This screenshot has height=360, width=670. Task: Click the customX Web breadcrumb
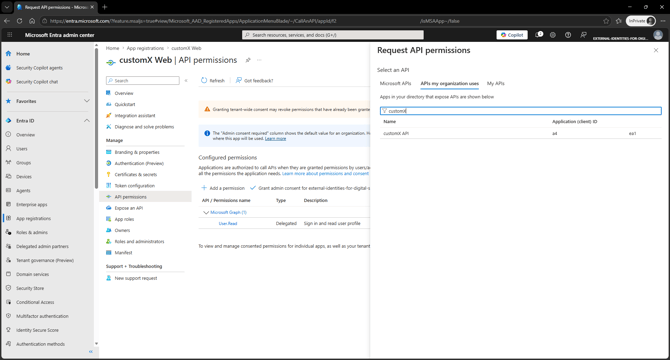(x=186, y=48)
